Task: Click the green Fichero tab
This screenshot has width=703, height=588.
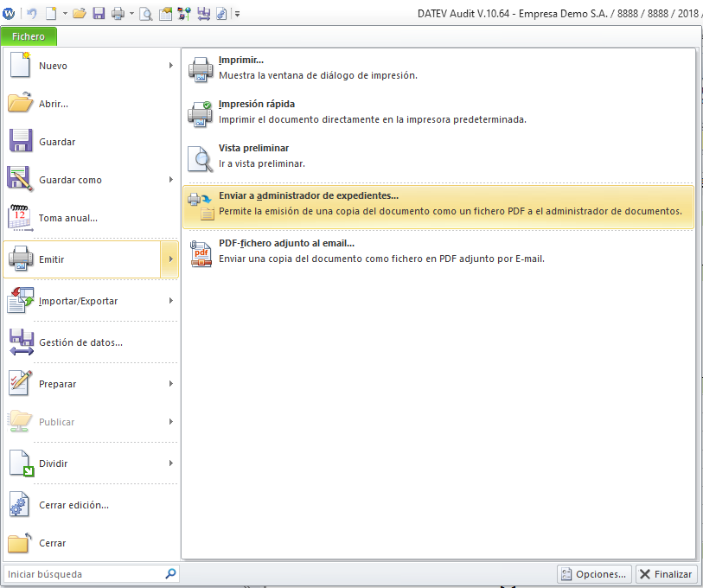Action: tap(29, 36)
